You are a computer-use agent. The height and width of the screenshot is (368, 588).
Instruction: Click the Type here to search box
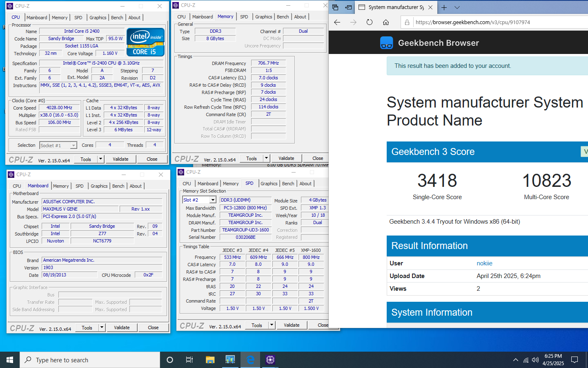click(90, 360)
